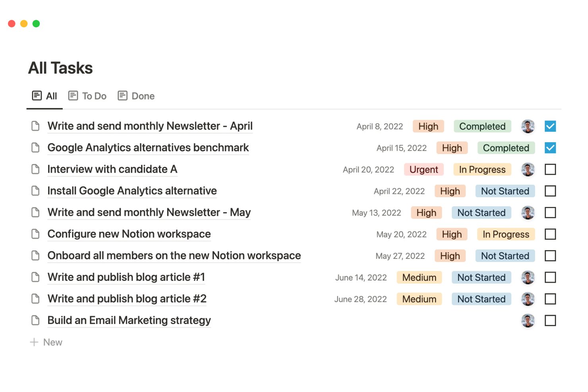Image resolution: width=588 pixels, height=392 pixels.
Task: Switch to the All view tab
Action: (44, 96)
